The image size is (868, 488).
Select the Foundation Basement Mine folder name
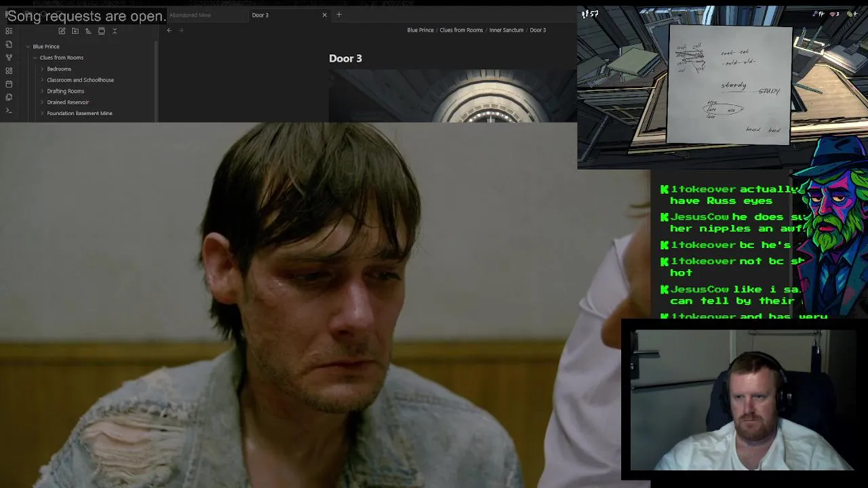[x=79, y=113]
